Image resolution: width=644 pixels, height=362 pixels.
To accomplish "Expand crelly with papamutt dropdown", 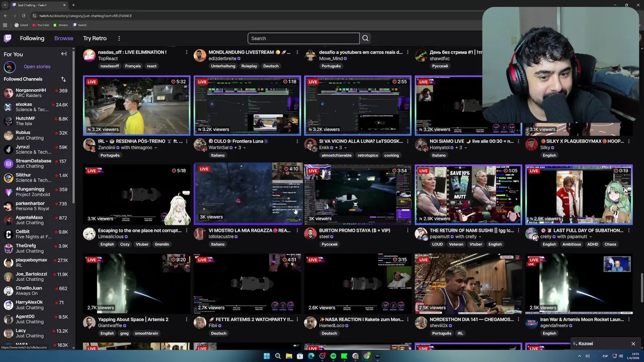I will (591, 237).
